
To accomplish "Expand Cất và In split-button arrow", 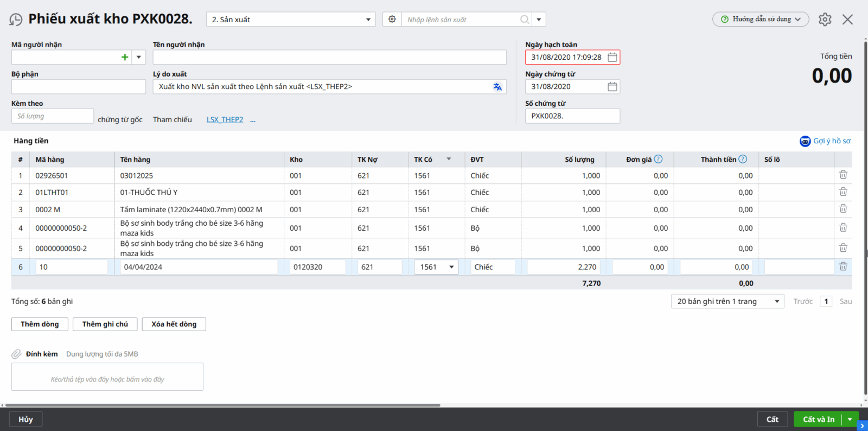I will tap(850, 419).
